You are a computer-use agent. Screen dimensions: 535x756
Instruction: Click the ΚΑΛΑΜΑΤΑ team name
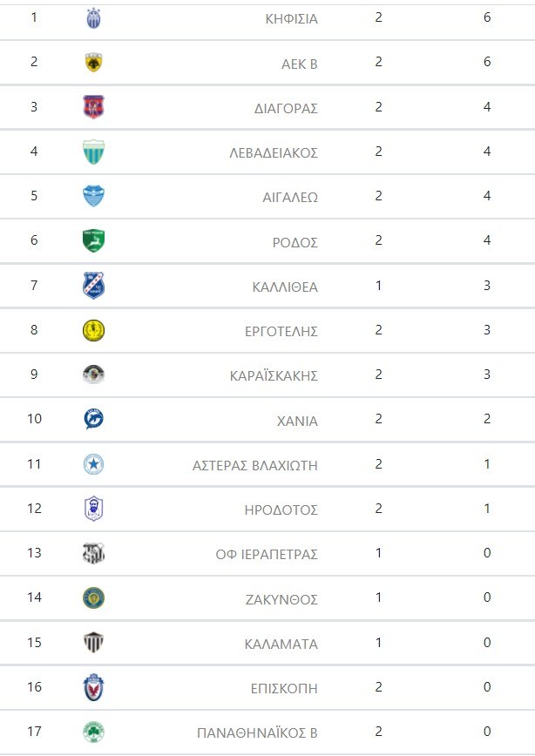pos(281,645)
